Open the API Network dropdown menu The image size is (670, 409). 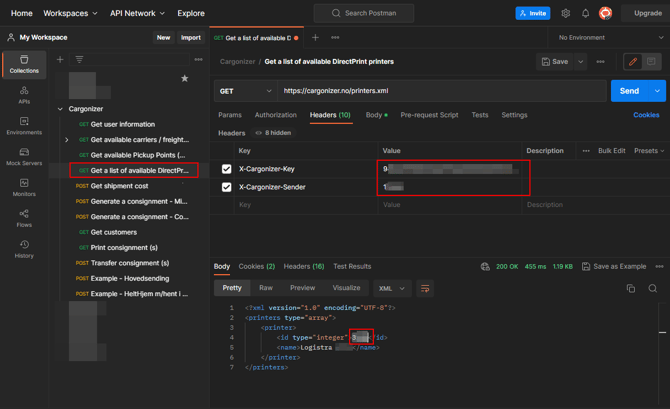(x=137, y=13)
